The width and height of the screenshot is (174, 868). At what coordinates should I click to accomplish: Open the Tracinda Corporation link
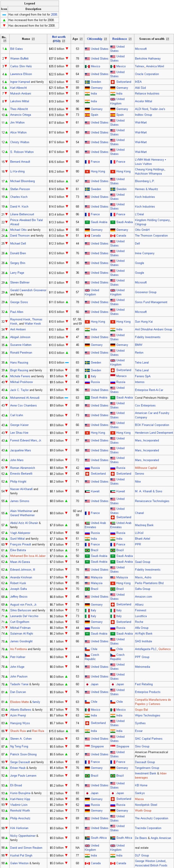pyautogui.click(x=148, y=828)
